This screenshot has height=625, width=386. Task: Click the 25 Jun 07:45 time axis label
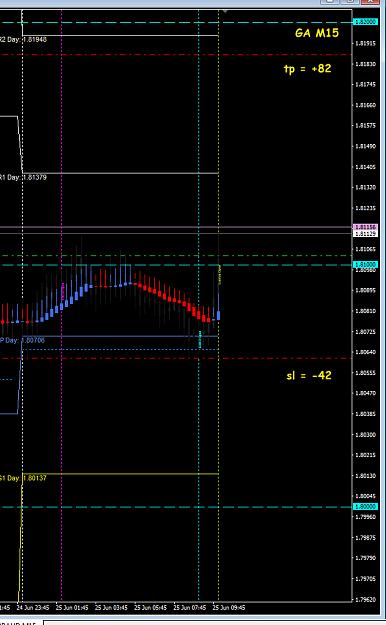pos(190,608)
